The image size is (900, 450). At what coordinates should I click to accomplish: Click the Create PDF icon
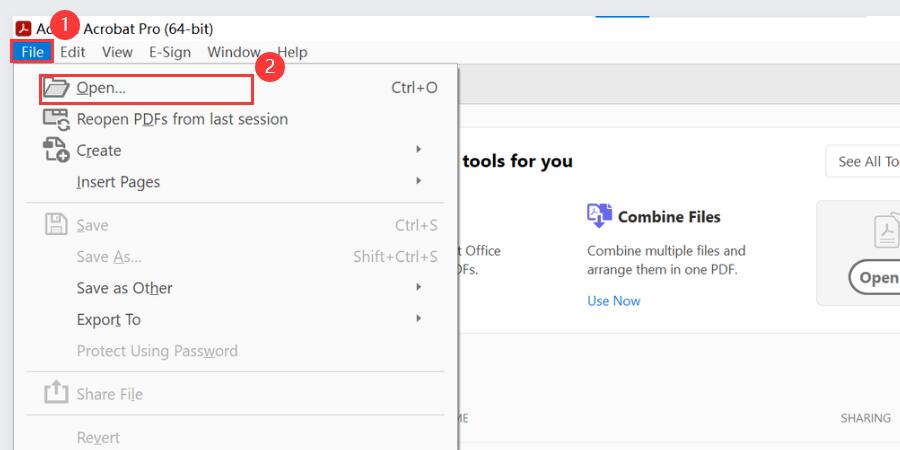(56, 150)
